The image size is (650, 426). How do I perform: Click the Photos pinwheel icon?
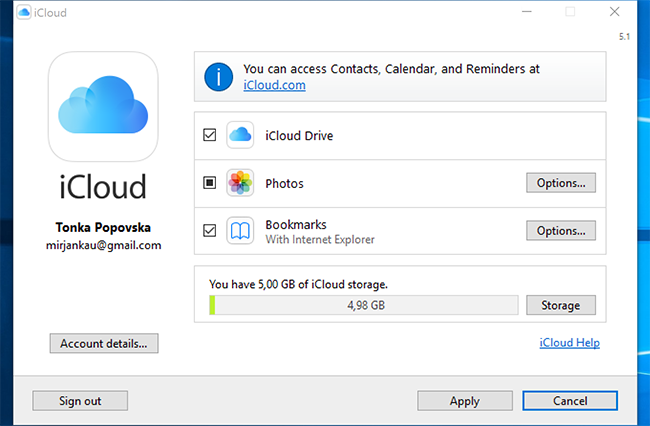tap(240, 183)
